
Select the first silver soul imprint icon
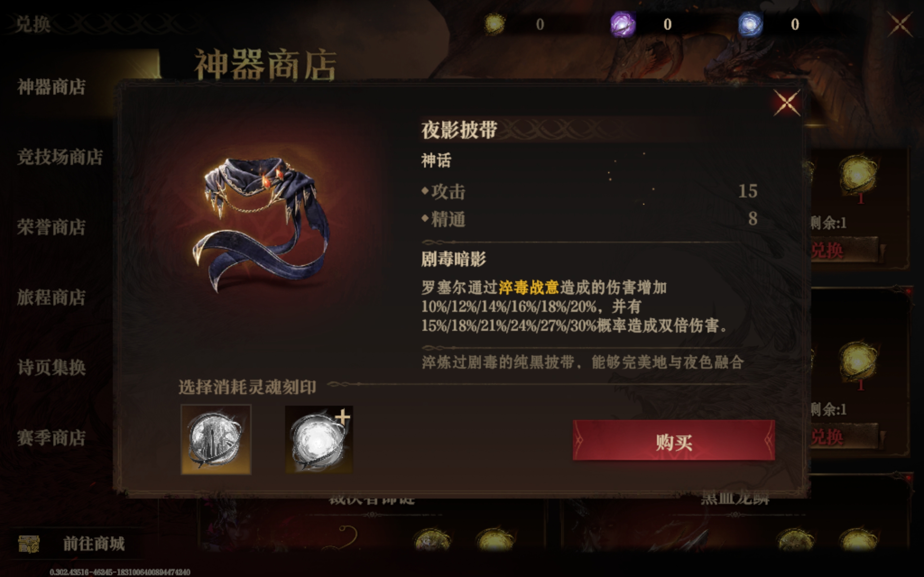(x=216, y=439)
